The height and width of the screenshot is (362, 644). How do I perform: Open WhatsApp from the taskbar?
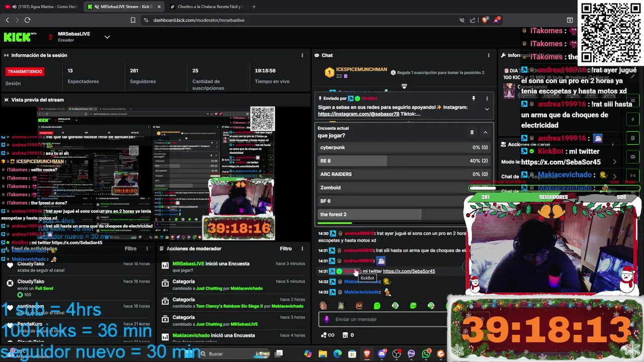[426, 354]
